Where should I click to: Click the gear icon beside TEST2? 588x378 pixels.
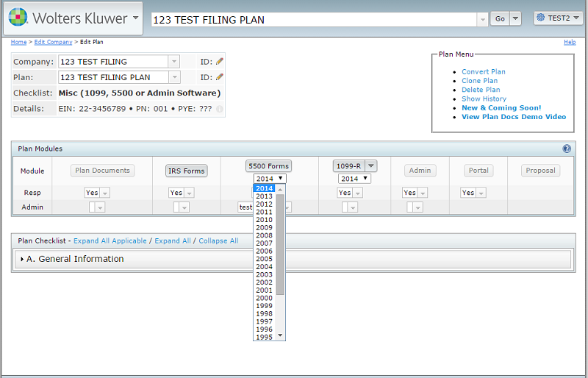click(540, 18)
